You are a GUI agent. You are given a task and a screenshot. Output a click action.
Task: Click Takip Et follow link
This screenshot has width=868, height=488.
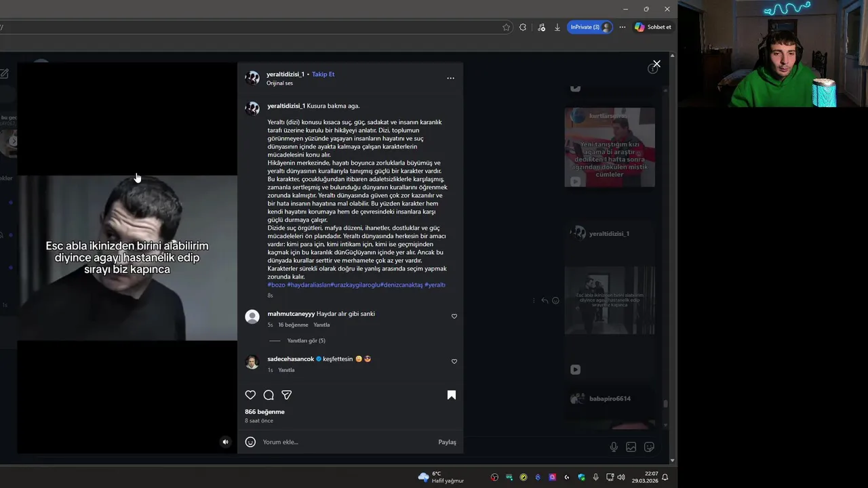click(323, 74)
